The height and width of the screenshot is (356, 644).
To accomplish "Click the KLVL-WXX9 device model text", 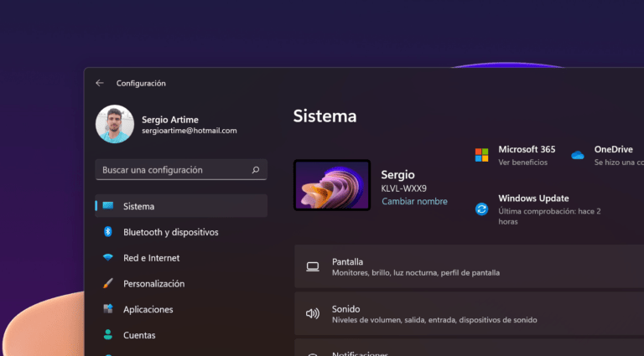I will pos(403,188).
